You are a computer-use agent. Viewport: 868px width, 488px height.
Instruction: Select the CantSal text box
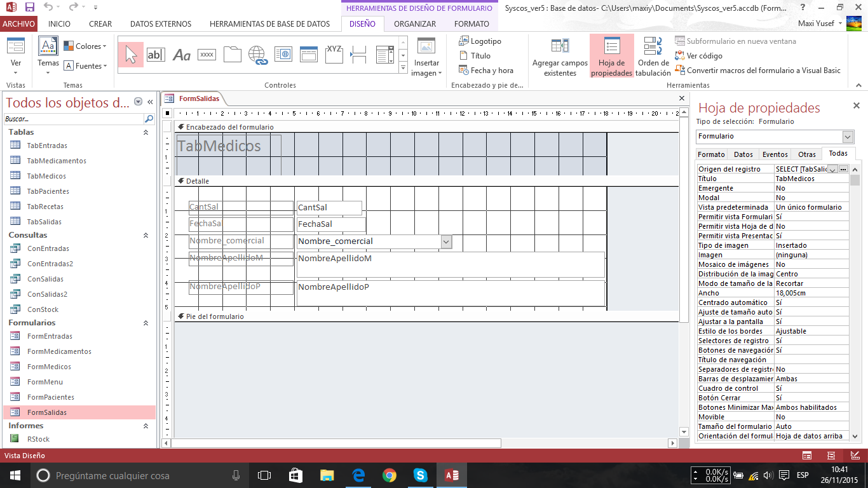(x=329, y=208)
